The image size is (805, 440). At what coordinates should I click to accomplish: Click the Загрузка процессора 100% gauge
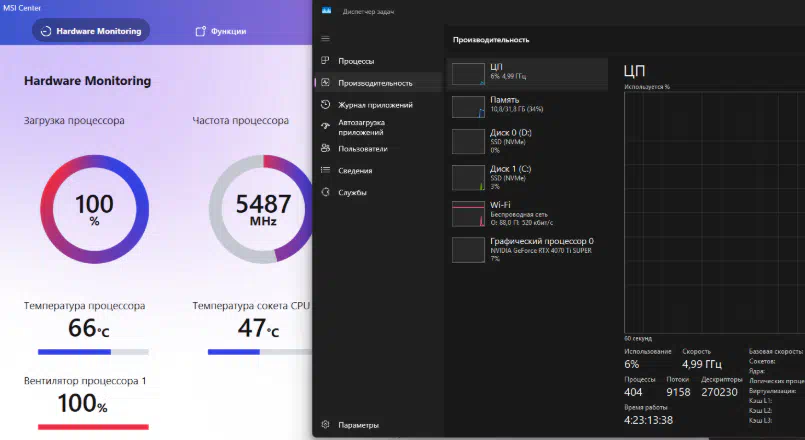[94, 209]
